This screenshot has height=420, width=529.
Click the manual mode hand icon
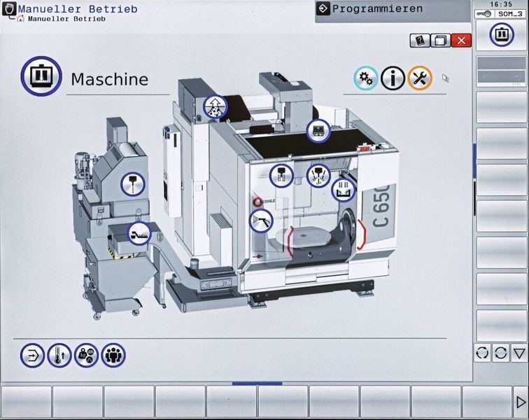click(9, 9)
